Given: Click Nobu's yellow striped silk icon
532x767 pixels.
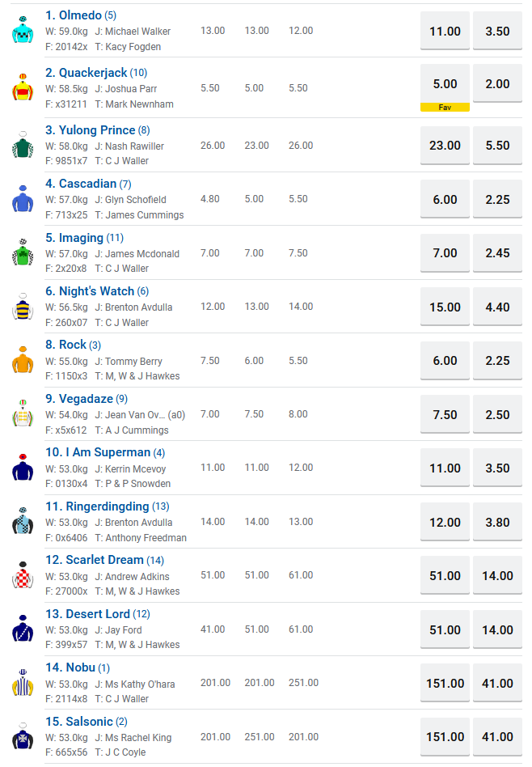Looking at the screenshot, I should point(23,683).
